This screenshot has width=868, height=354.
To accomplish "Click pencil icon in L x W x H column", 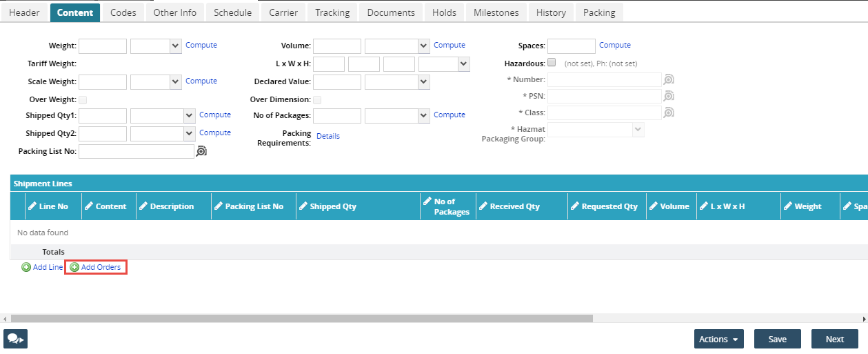I will click(703, 206).
